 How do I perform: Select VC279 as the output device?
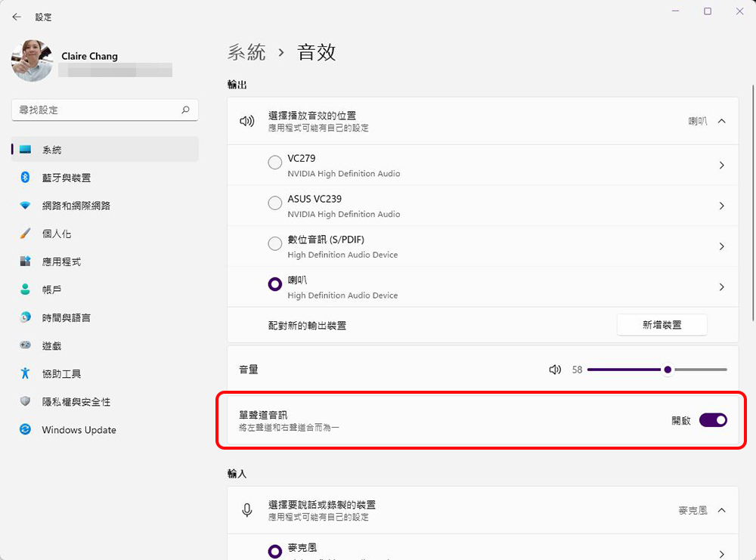(x=275, y=162)
